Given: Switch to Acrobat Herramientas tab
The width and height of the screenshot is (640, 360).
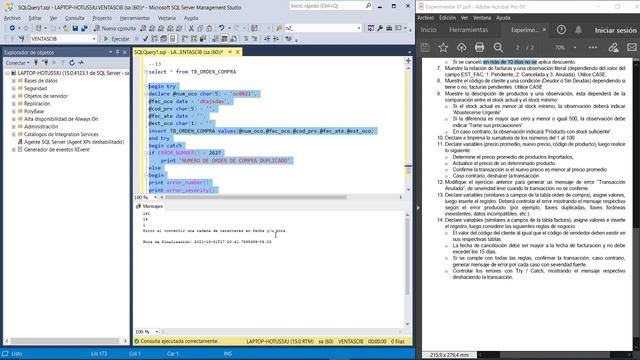Looking at the screenshot, I should (469, 30).
